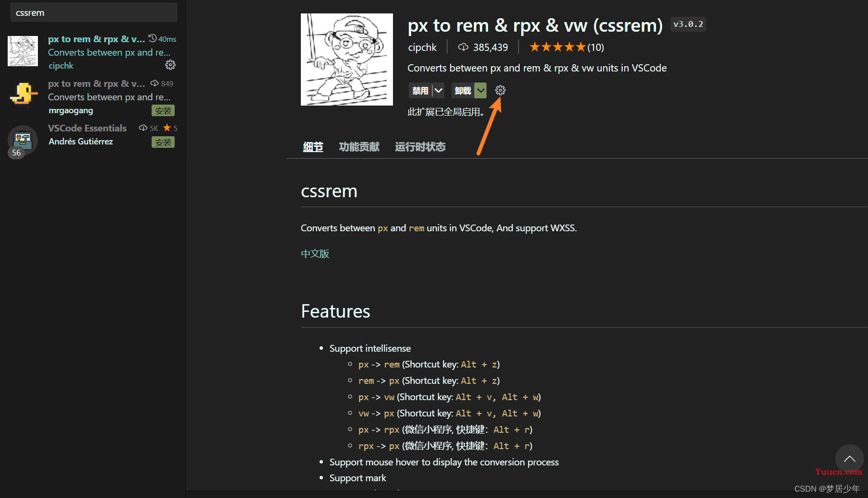Screen dimensions: 868x498
Task: Click the 禁用 (Disable) button
Action: (420, 90)
